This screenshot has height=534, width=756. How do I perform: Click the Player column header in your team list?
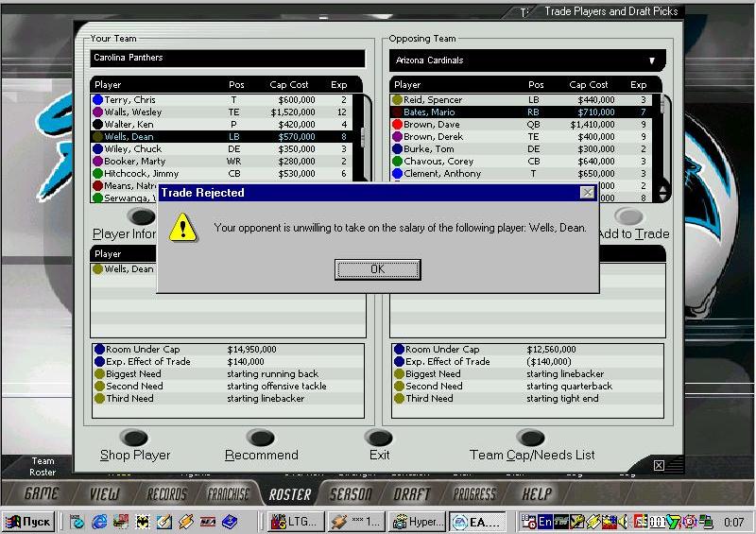108,85
